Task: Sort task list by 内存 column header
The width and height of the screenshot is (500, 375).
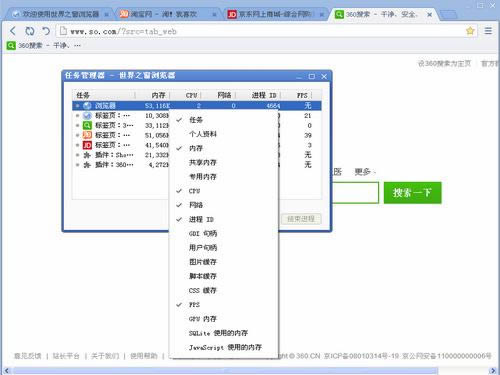Action: [153, 95]
